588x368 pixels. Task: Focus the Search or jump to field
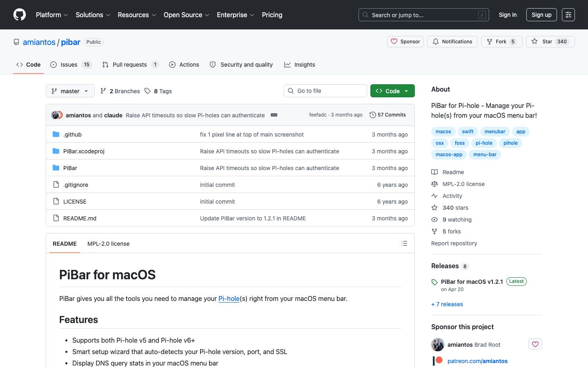point(423,15)
